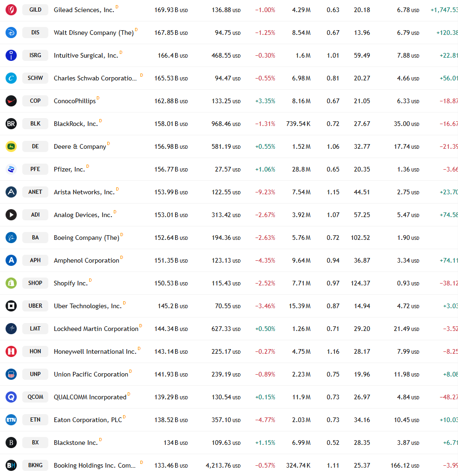The width and height of the screenshot is (458, 476).
Task: Open the BKNG ticker badge
Action: 35,465
